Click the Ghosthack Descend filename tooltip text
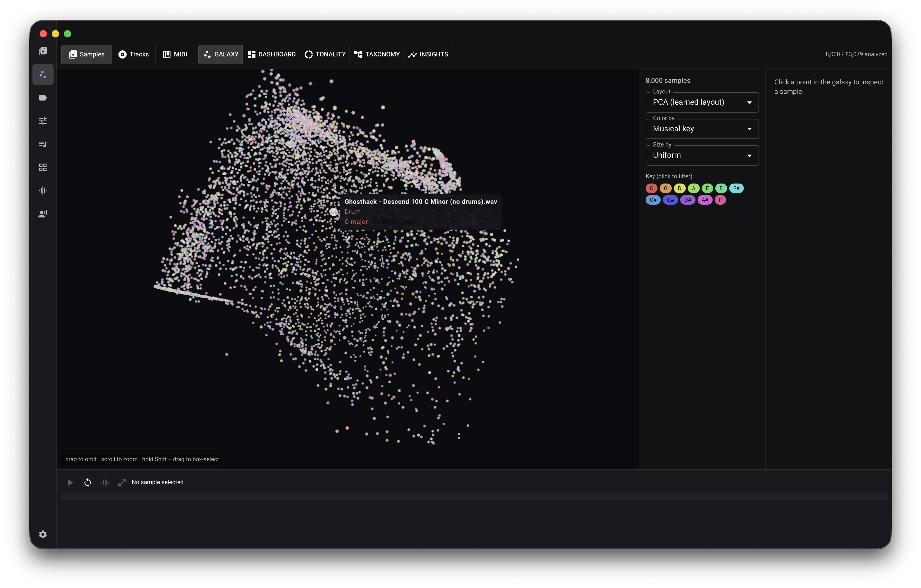 click(x=421, y=201)
